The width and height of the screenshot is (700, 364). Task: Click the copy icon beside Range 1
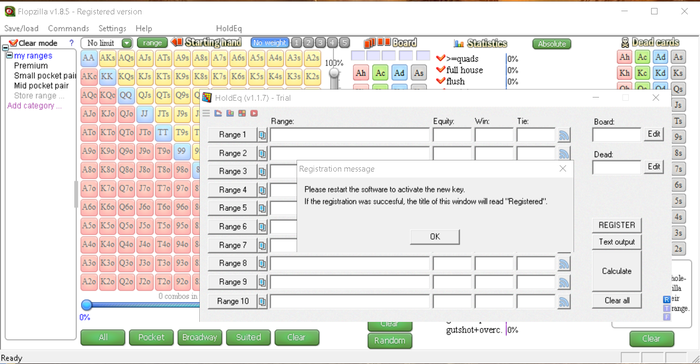point(262,134)
